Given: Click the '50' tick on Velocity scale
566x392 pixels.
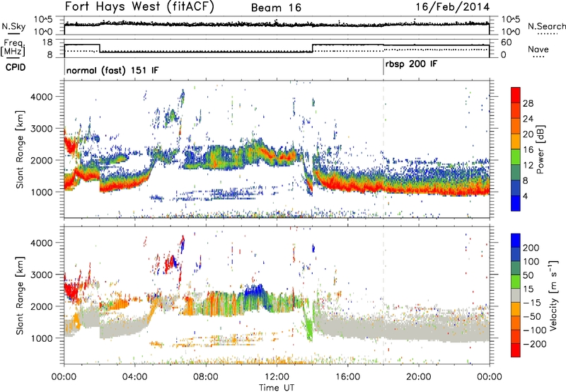Looking at the screenshot, I should [528, 275].
